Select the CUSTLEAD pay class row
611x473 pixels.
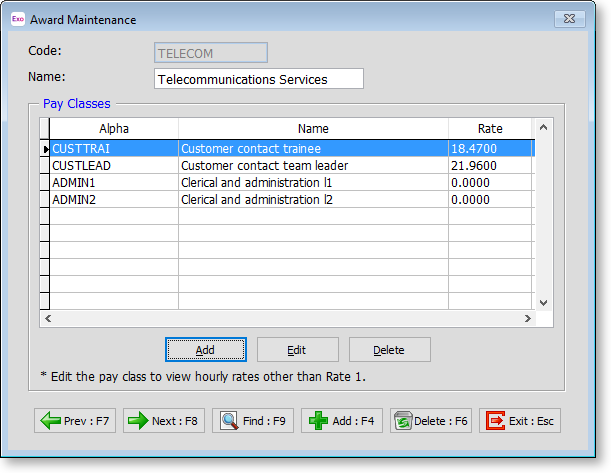tap(114, 165)
